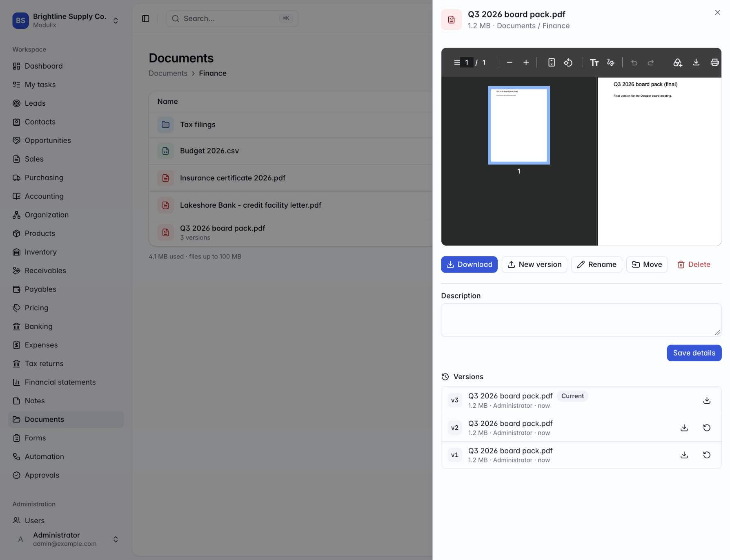Zoom out with the minus icon in PDF toolbar
The image size is (730, 560).
[510, 62]
